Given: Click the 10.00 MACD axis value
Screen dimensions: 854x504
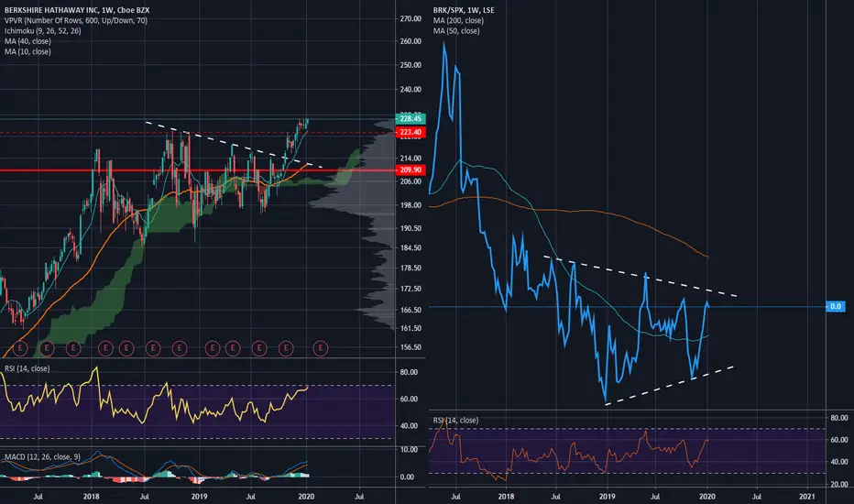Looking at the screenshot, I should click(x=409, y=450).
